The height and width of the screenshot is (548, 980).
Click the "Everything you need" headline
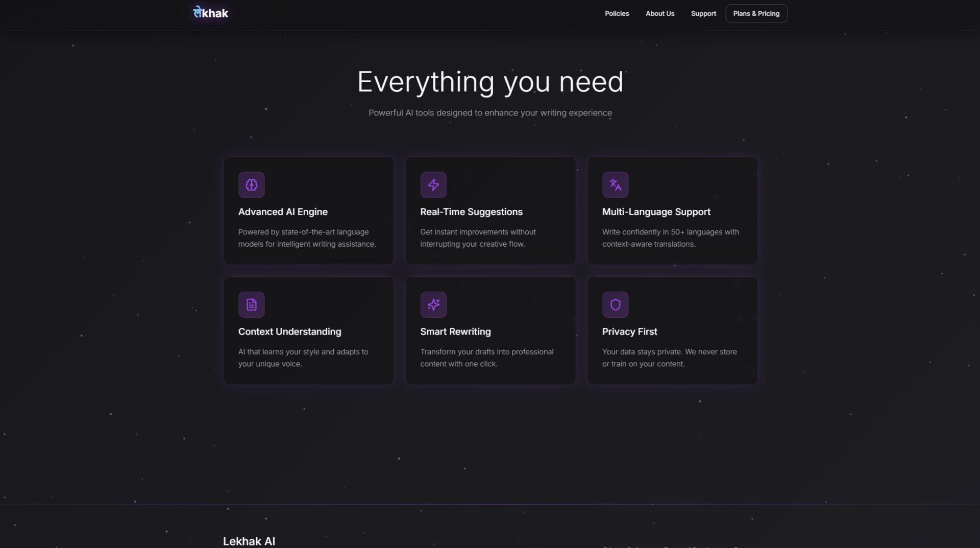[x=490, y=82]
